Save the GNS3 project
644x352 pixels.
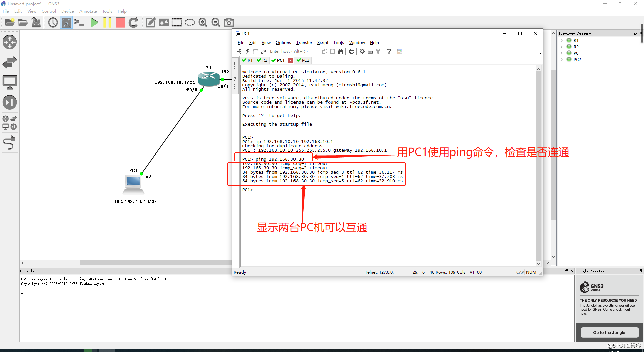[36, 23]
